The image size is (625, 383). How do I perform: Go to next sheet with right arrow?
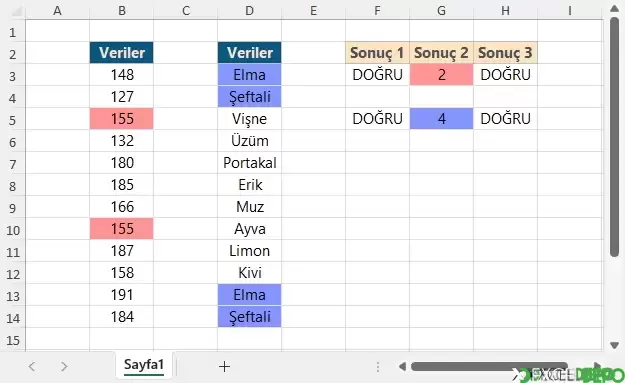pos(64,366)
